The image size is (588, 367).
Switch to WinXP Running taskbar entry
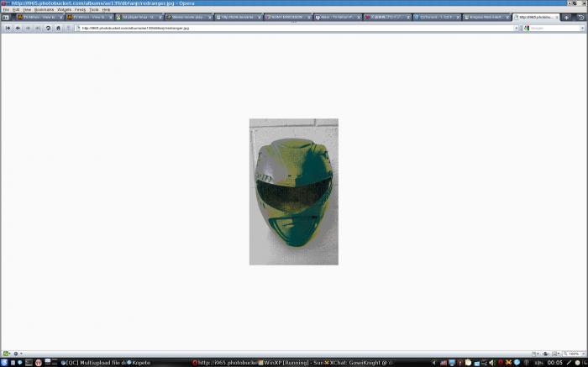click(x=291, y=363)
